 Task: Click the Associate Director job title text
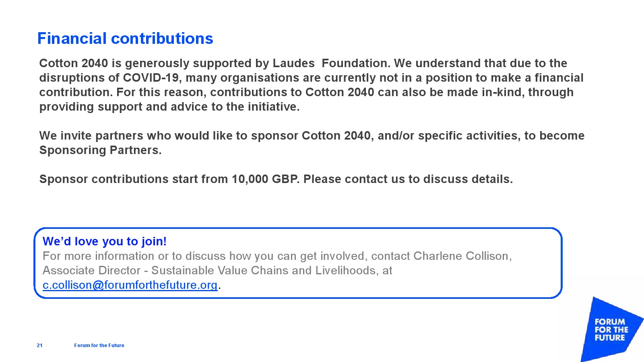tap(91, 270)
